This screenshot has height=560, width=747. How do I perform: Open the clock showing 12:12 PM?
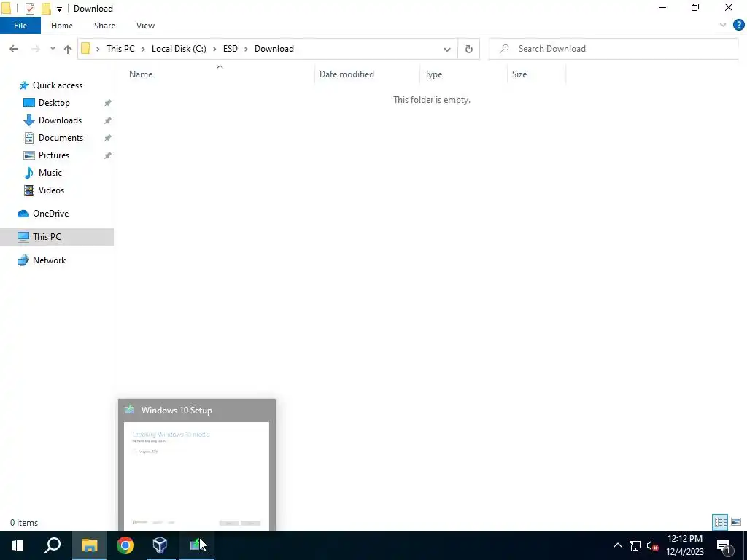(x=684, y=545)
